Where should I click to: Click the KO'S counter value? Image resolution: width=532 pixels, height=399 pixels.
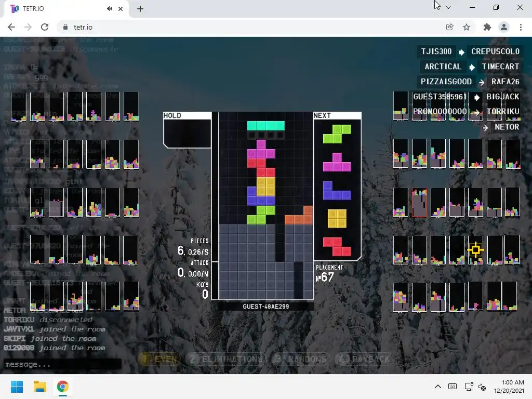(x=205, y=294)
